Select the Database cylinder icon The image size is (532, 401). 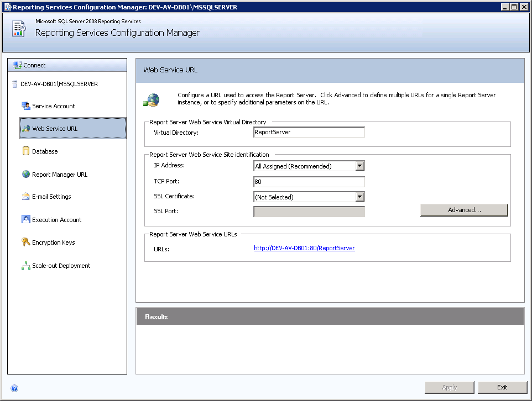(x=25, y=151)
